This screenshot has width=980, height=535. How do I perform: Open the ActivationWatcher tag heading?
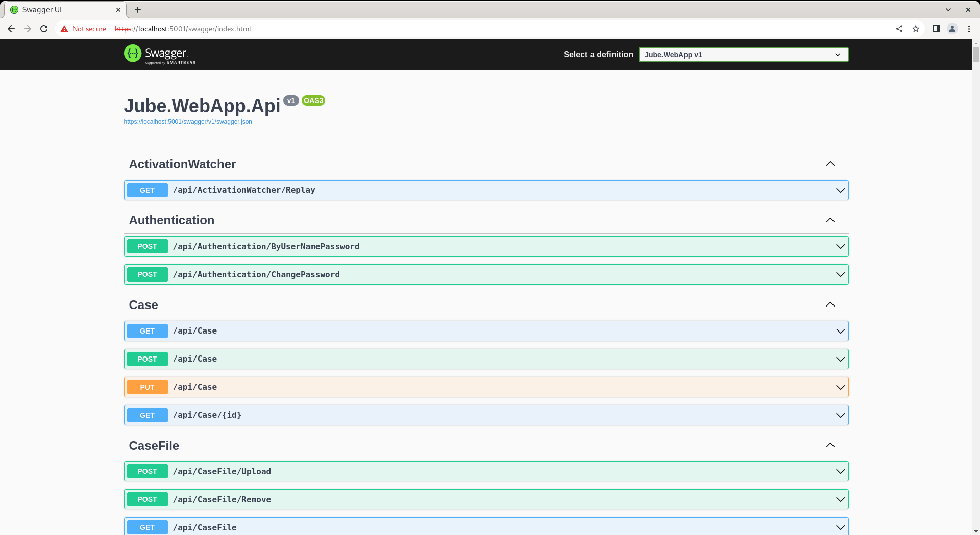tap(182, 164)
